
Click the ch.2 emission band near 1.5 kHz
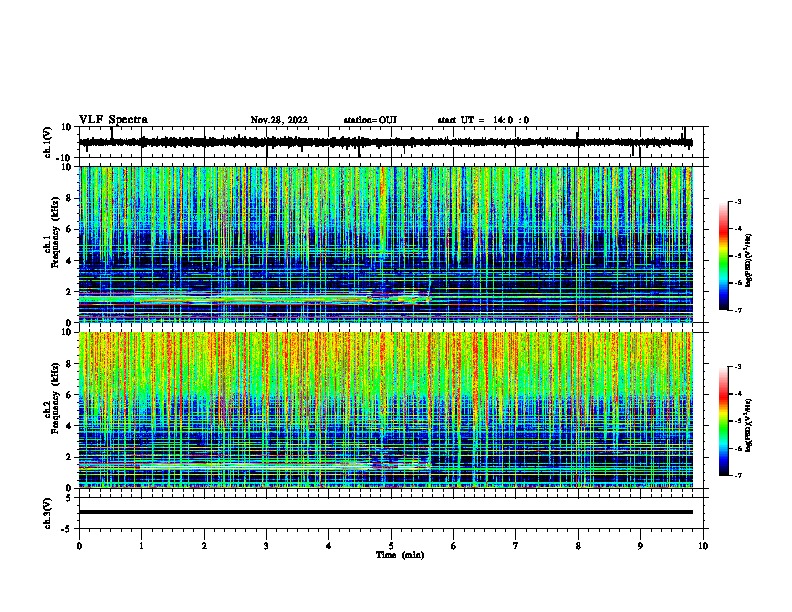point(254,465)
